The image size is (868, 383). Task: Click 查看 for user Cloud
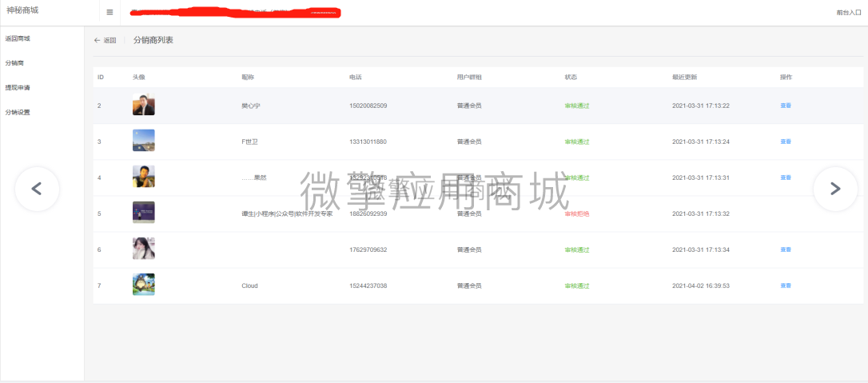click(786, 285)
